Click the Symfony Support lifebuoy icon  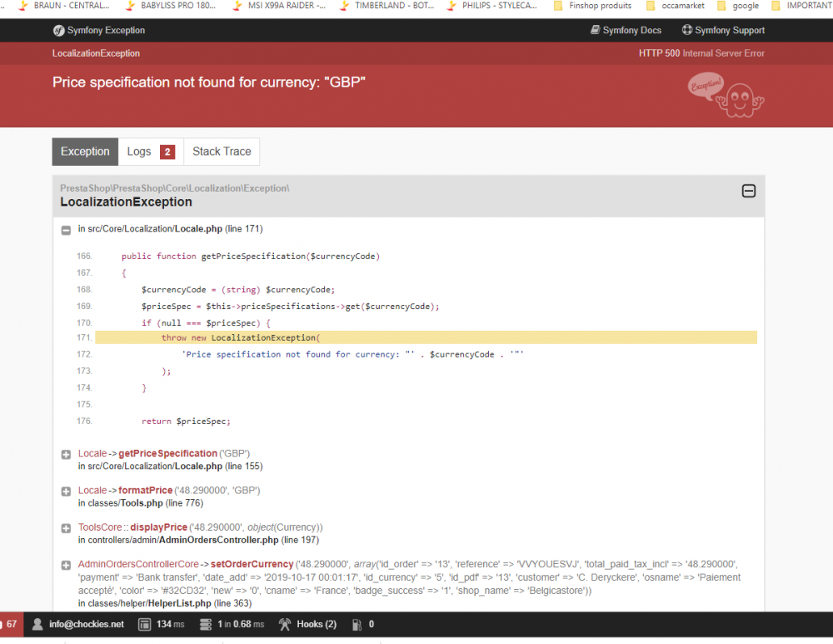pos(687,30)
